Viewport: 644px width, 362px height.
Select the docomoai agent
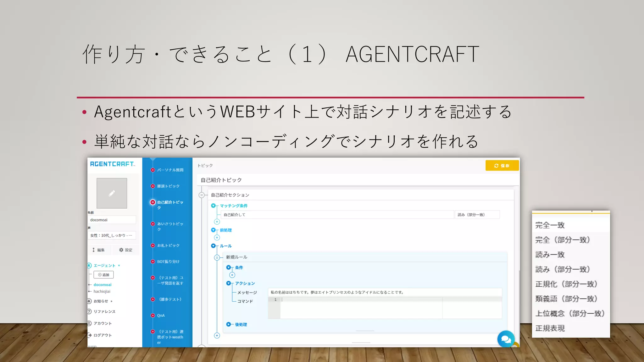point(103,285)
